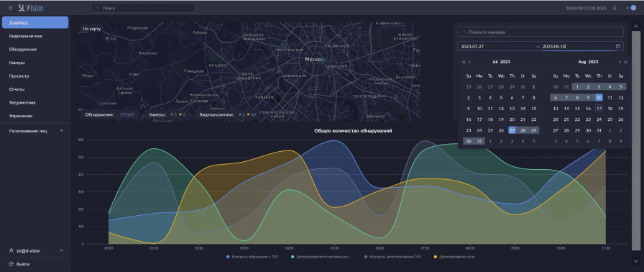The height and width of the screenshot is (272, 644).
Task: Toggle the dark/light theme switch
Action: coord(630,8)
